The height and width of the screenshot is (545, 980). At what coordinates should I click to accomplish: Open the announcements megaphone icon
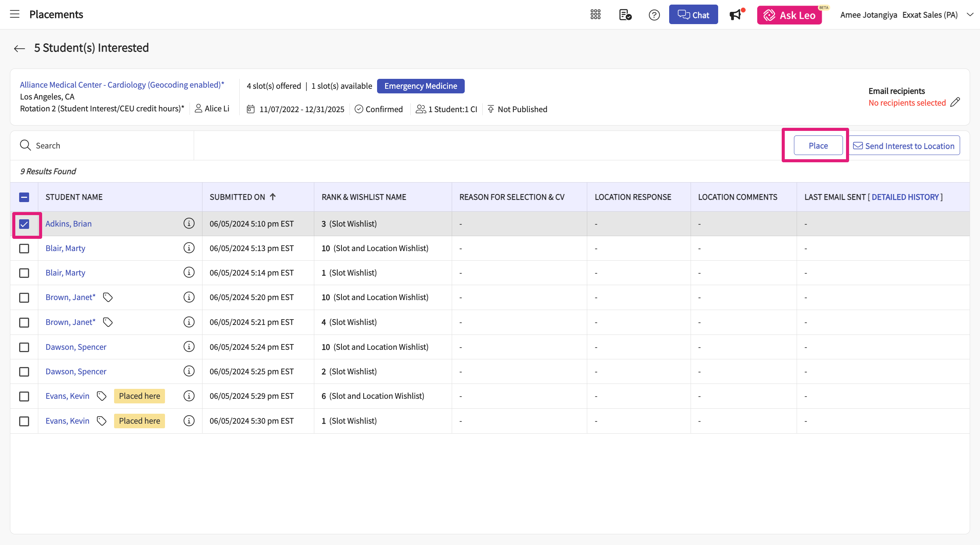[x=735, y=15]
